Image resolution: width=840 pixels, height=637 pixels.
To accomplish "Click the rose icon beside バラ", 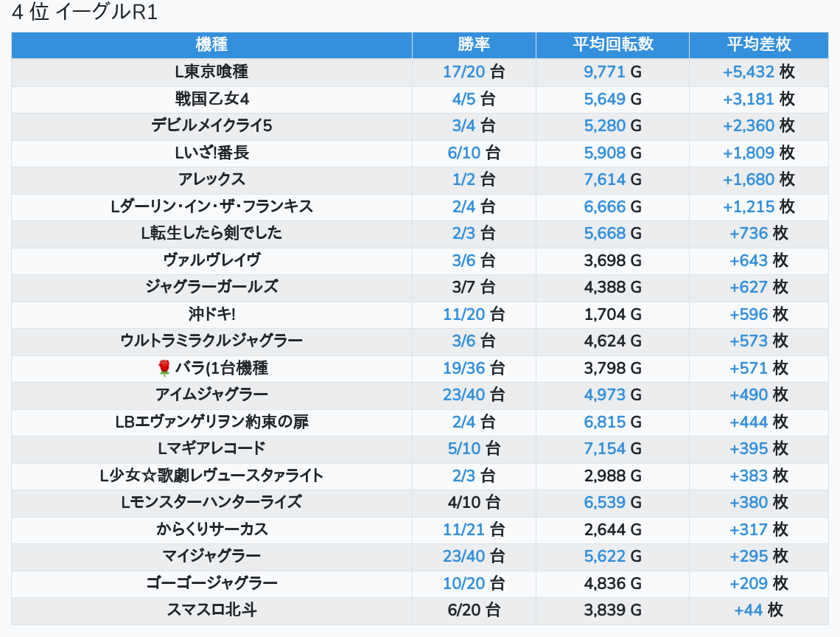I will pyautogui.click(x=164, y=368).
